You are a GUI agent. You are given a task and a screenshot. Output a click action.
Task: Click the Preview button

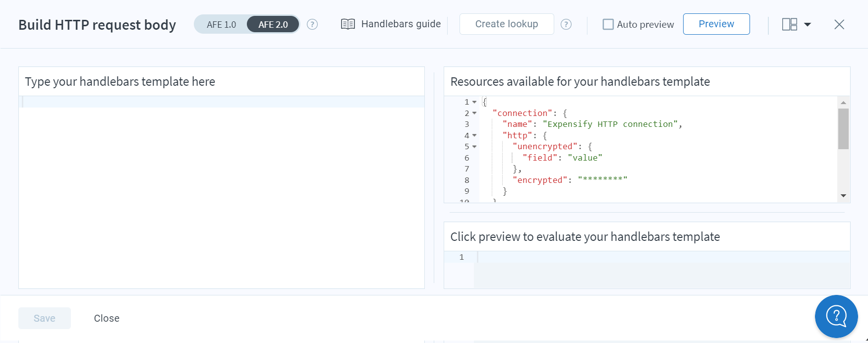716,24
